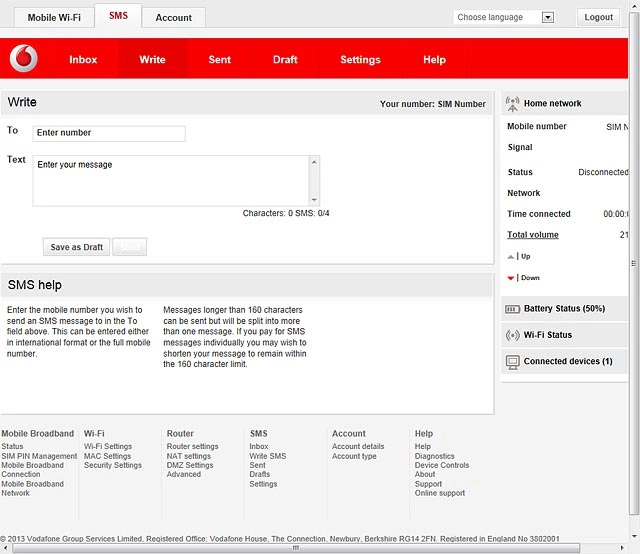
Task: Click horizontal scrollbar left arrow
Action: [5, 548]
